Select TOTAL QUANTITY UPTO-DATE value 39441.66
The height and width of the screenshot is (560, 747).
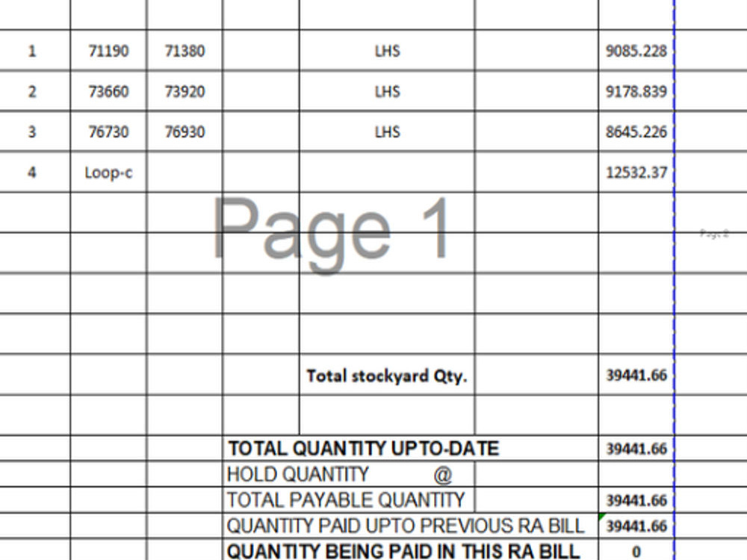pyautogui.click(x=636, y=449)
